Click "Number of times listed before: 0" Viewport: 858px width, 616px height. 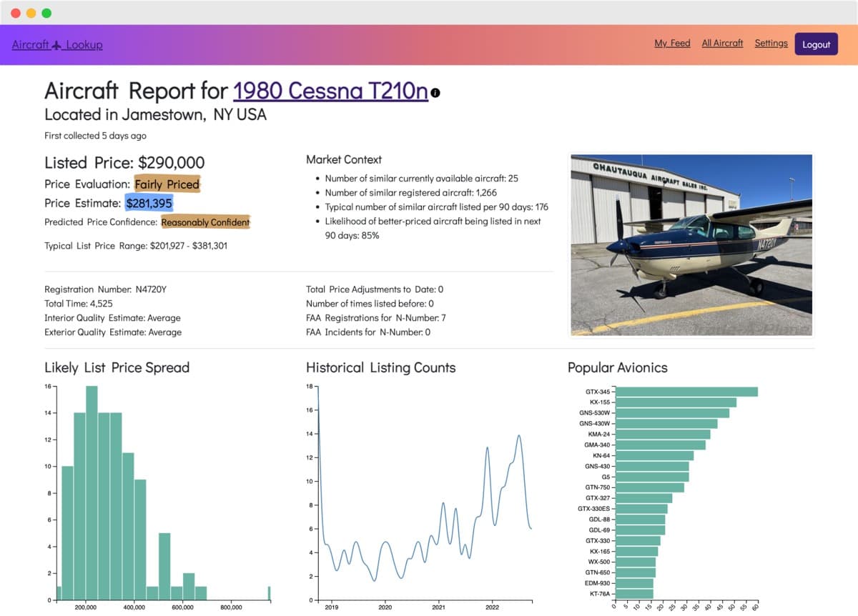[370, 304]
